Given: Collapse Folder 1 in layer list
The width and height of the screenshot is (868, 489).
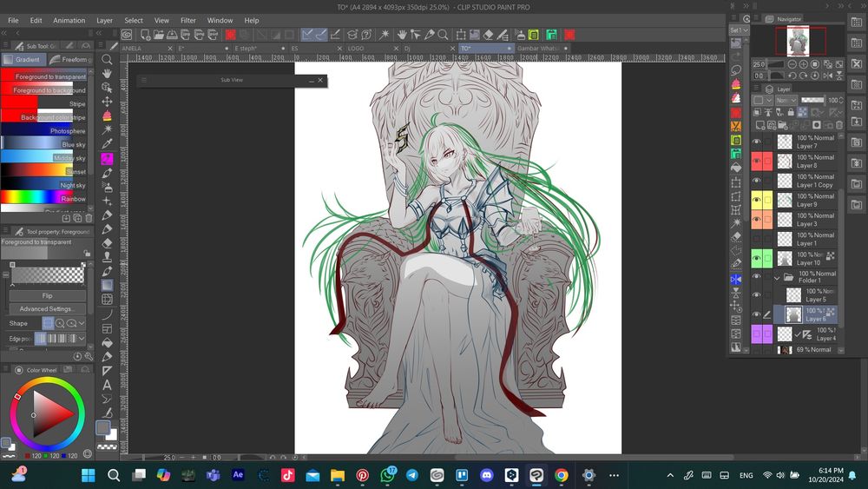Looking at the screenshot, I should point(777,278).
